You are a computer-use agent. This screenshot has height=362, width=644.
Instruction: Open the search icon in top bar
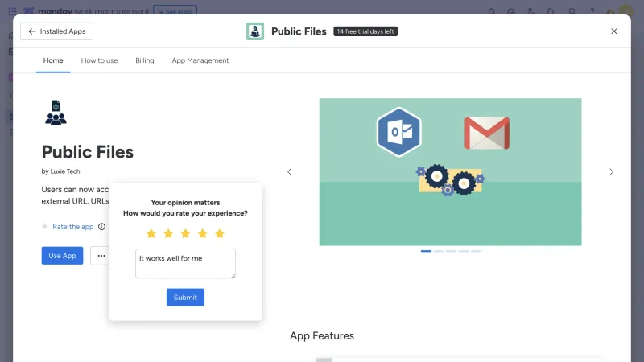[x=572, y=11]
